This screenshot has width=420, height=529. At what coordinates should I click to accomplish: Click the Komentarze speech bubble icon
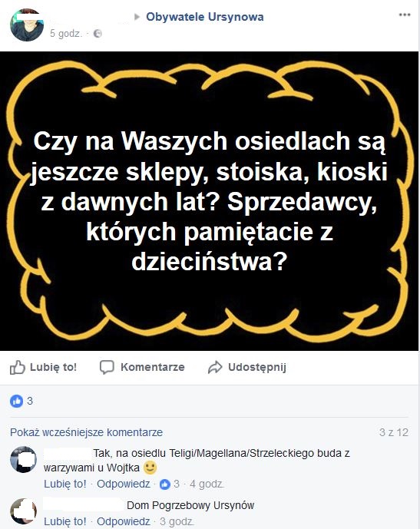point(107,367)
